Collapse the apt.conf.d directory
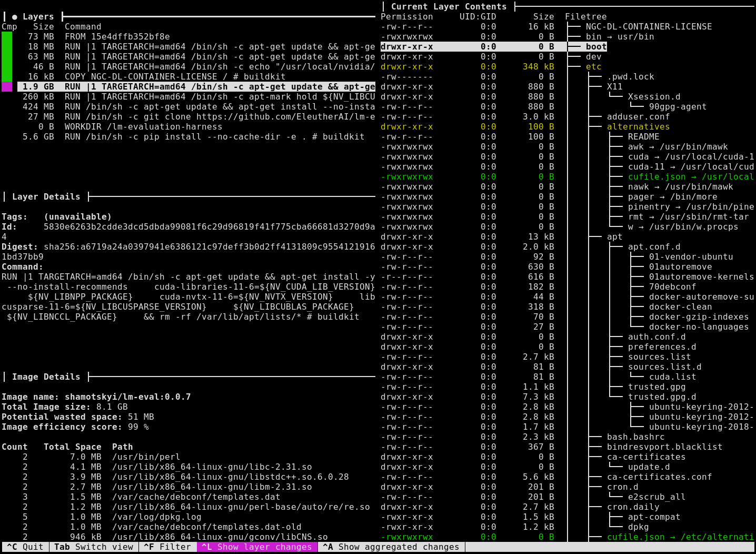Viewport: 756px width, 554px height. pyautogui.click(x=654, y=247)
